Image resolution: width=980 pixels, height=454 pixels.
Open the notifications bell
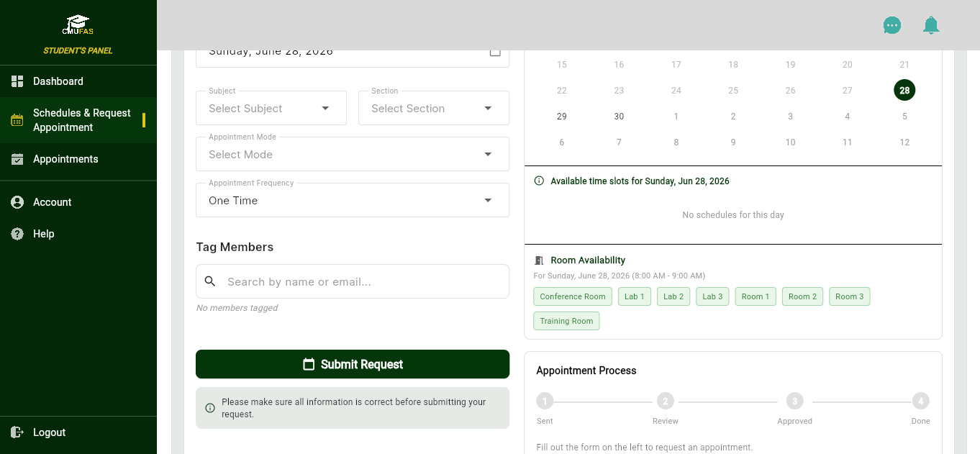click(931, 25)
